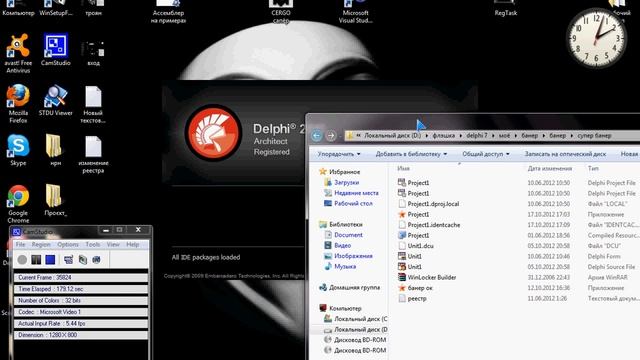Click CamStudio's blue Stop button

click(50, 260)
